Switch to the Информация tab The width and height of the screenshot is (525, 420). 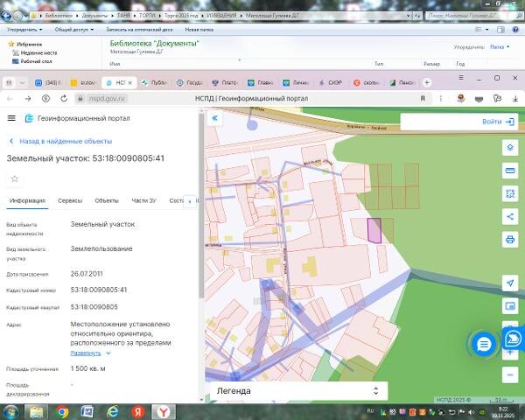(x=27, y=200)
